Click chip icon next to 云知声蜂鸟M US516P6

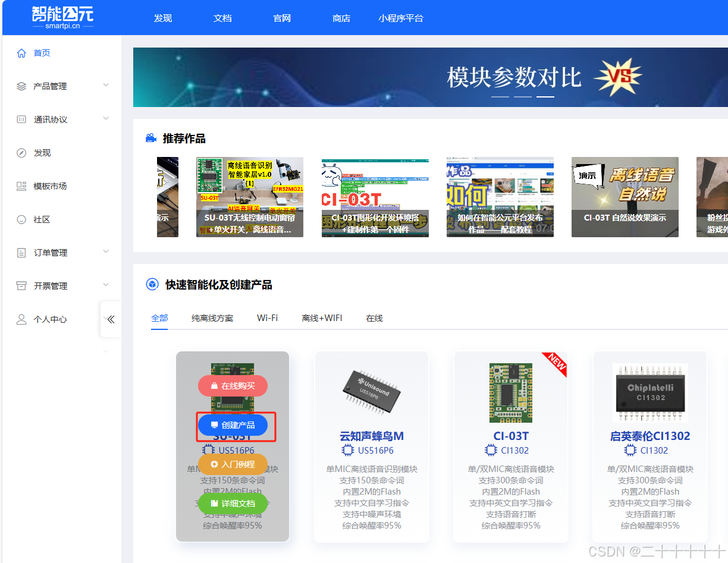pyautogui.click(x=347, y=450)
